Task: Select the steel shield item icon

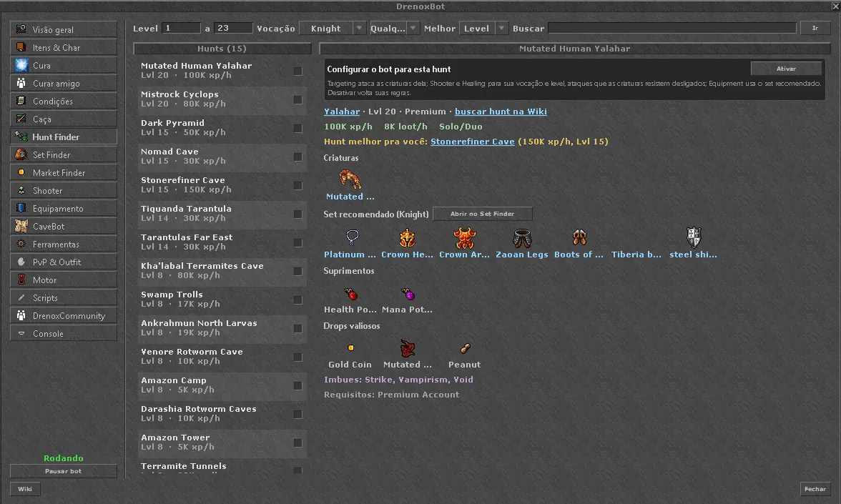Action: pos(694,237)
